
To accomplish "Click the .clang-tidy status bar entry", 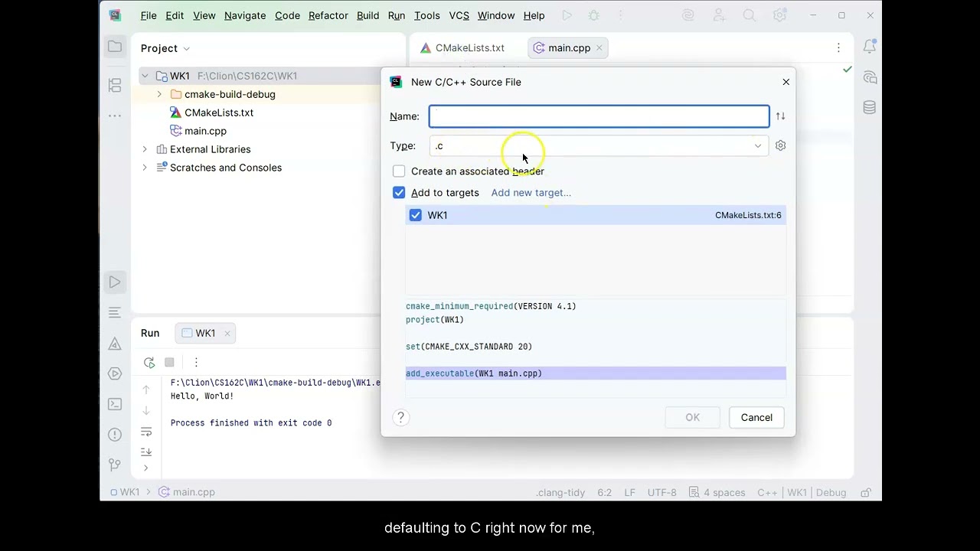I will click(x=560, y=492).
